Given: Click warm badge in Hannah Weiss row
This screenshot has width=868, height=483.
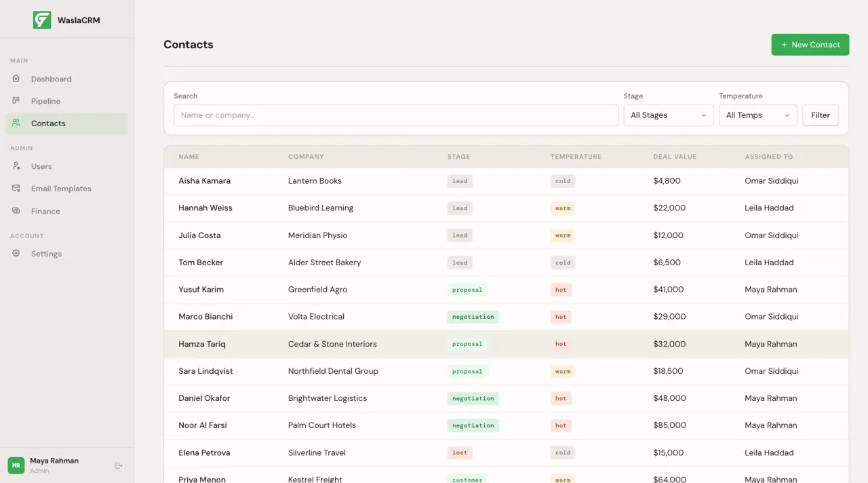Looking at the screenshot, I should (x=563, y=208).
